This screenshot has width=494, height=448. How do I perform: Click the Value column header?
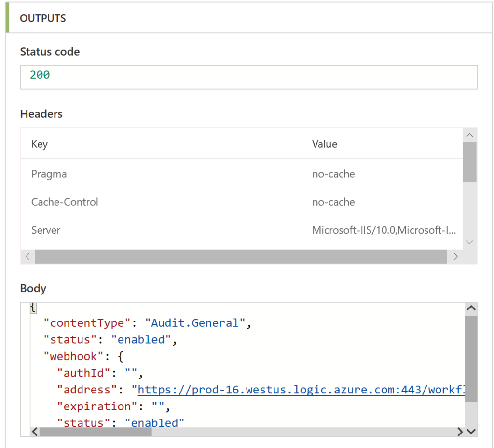point(325,144)
